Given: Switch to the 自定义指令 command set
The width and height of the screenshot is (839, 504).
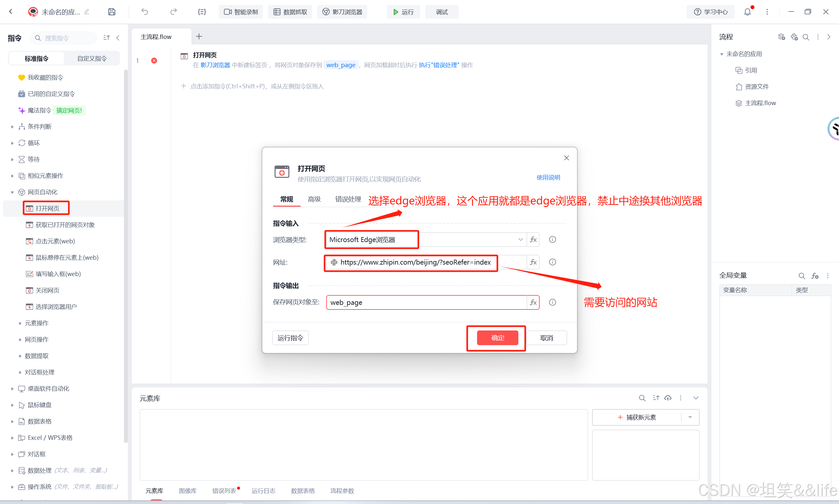Looking at the screenshot, I should point(92,58).
